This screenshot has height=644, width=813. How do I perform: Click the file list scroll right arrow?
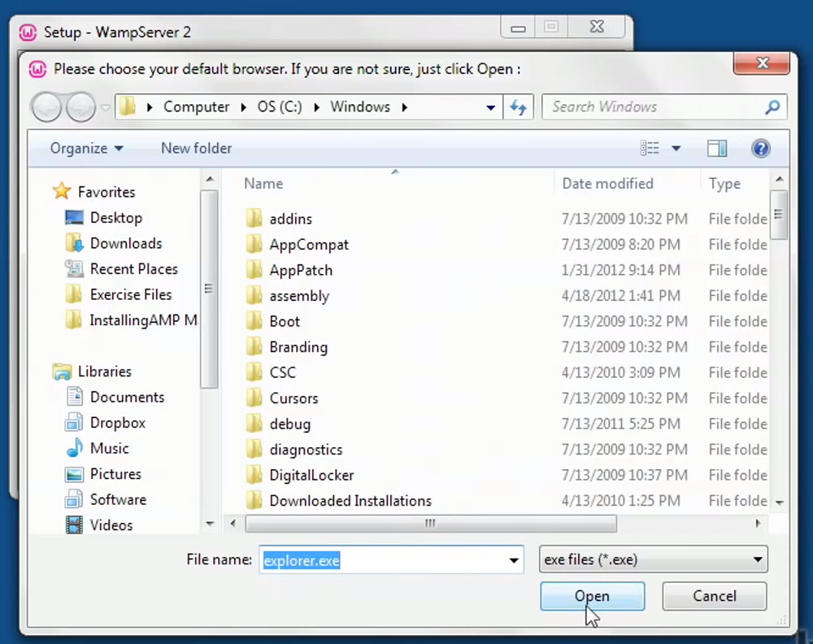[x=758, y=523]
